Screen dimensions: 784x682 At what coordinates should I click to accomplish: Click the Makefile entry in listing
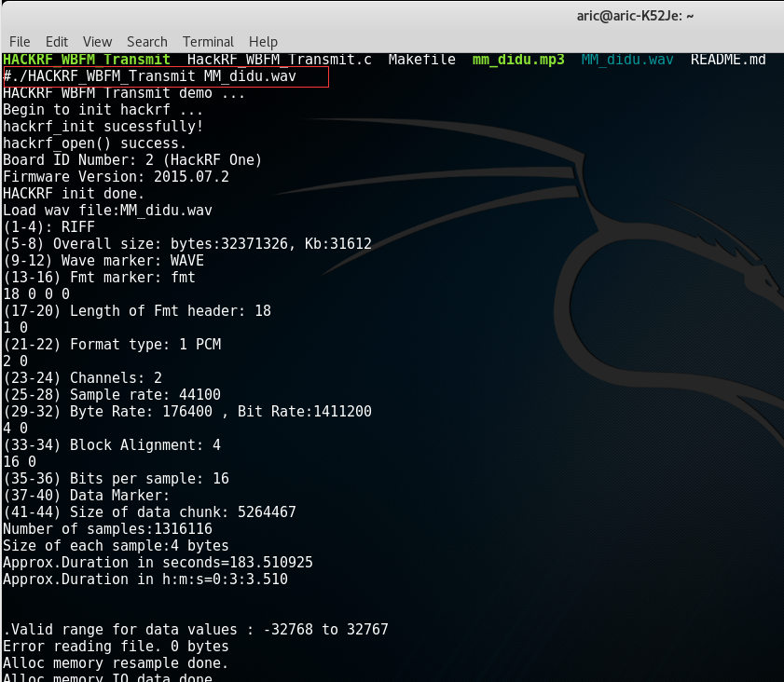422,60
